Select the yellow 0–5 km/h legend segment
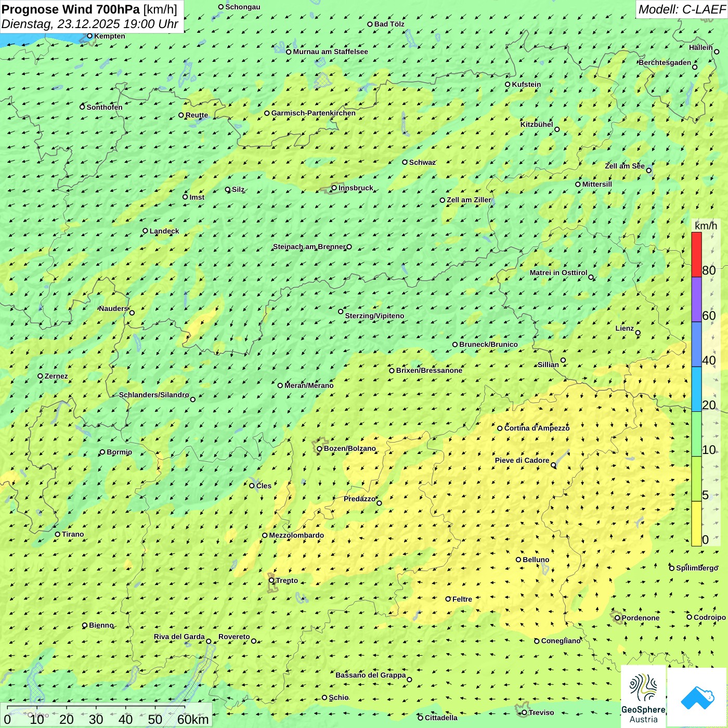 (696, 524)
